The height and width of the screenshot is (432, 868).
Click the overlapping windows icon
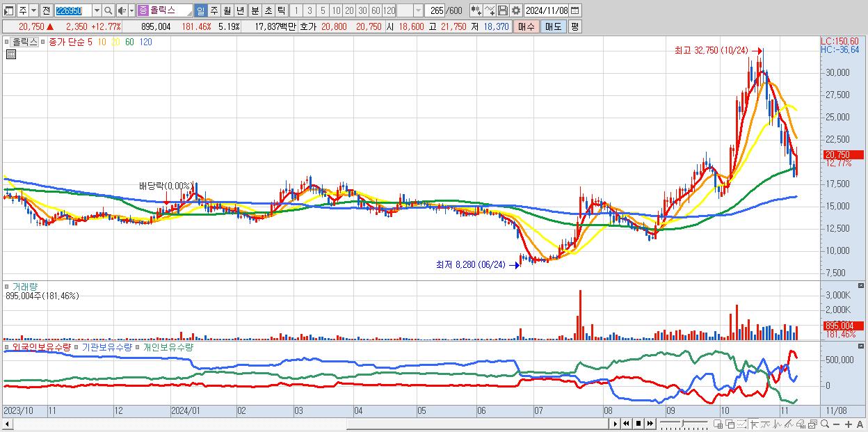(x=730, y=424)
